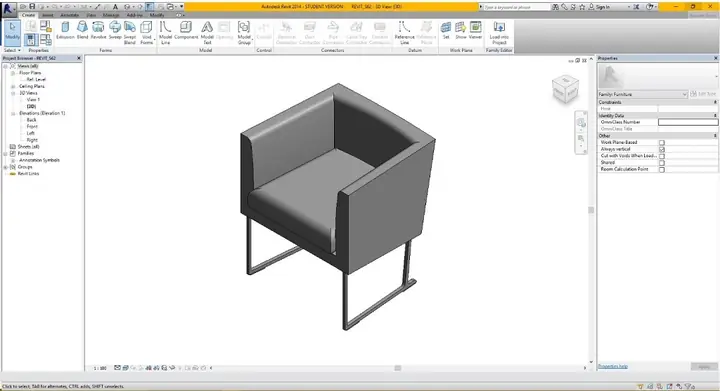The height and width of the screenshot is (391, 720).
Task: Toggle the Shared checkbox
Action: click(662, 163)
